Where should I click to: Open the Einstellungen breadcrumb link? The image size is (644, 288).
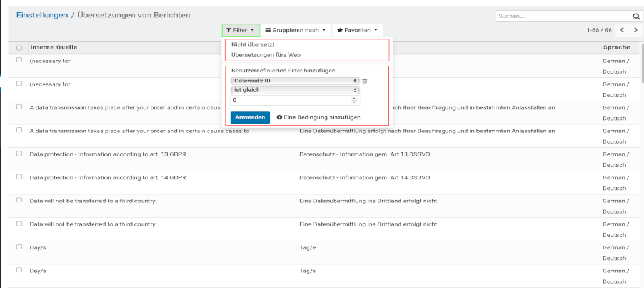tap(42, 15)
